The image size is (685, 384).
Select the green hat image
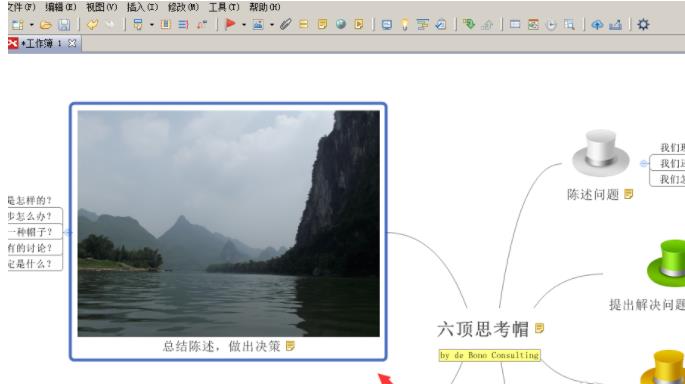666,263
